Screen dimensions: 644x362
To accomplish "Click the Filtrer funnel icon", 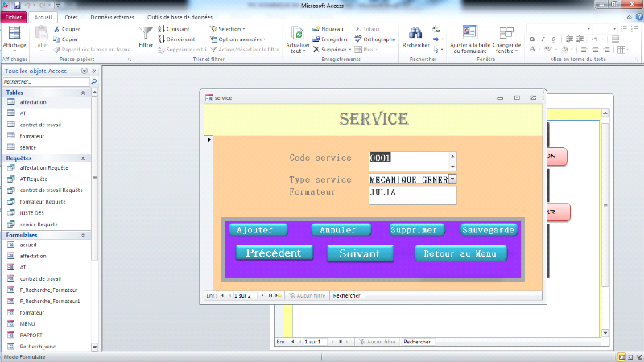I will (x=146, y=34).
